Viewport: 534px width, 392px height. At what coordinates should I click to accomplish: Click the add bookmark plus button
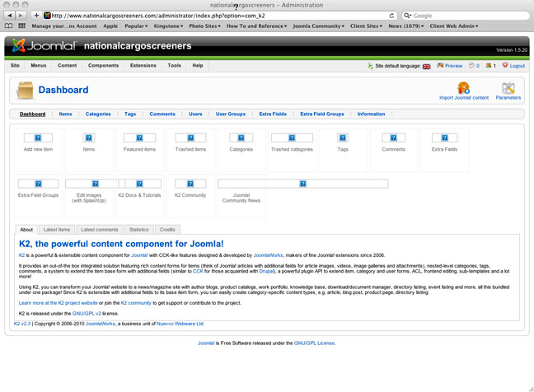tap(36, 16)
